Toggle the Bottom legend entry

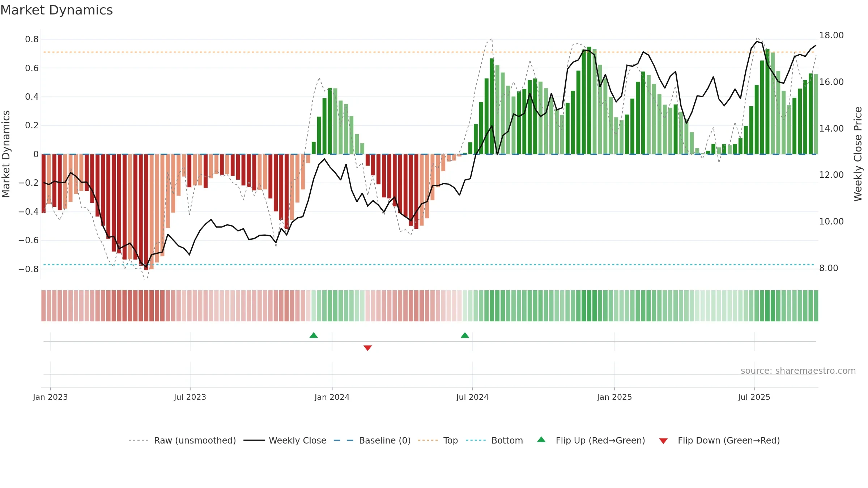coord(494,440)
